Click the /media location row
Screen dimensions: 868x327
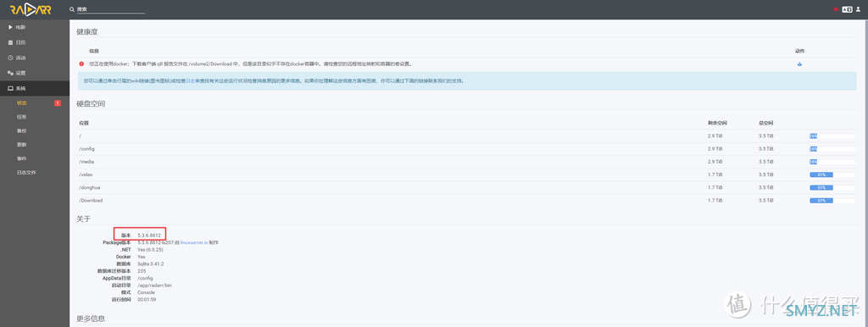467,162
